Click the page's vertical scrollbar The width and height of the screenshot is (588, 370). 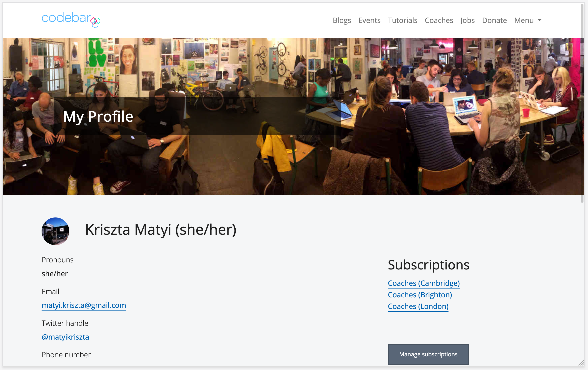point(582,102)
